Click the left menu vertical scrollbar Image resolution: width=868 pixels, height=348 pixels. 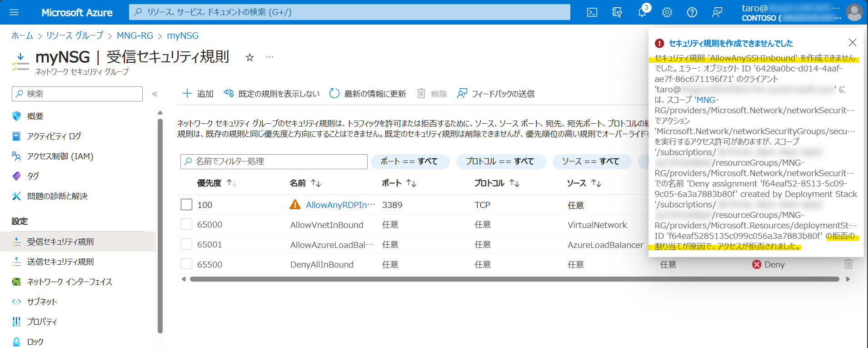tap(160, 226)
